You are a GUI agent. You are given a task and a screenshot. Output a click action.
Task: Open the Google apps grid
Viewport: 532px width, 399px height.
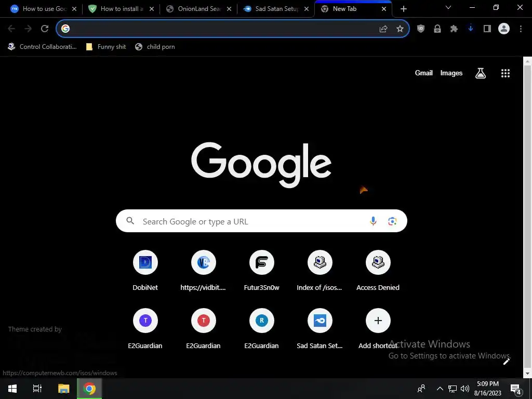pyautogui.click(x=506, y=73)
